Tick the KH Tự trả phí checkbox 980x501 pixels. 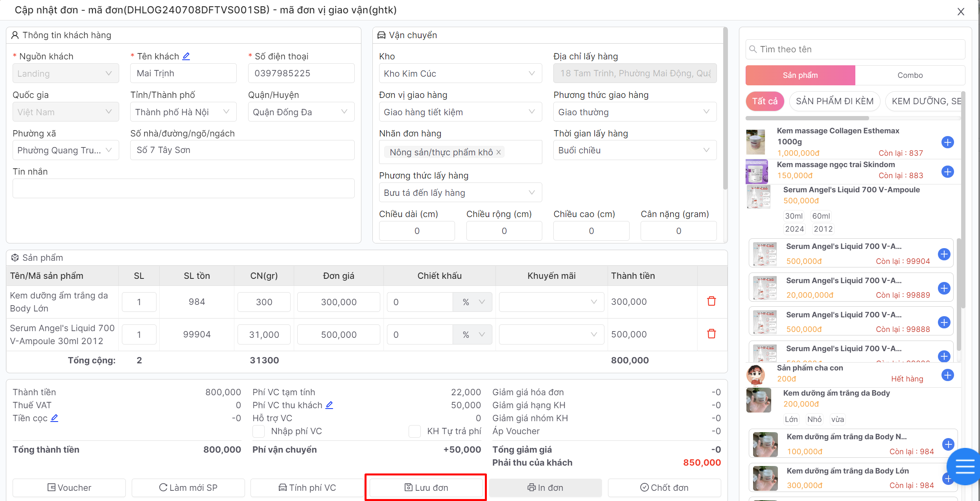tap(414, 431)
